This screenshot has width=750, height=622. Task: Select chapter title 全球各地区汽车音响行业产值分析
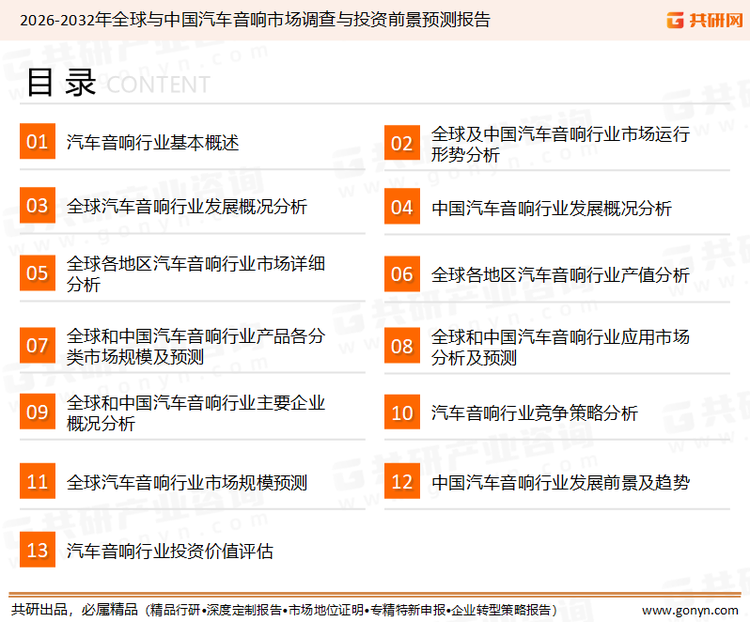(560, 275)
